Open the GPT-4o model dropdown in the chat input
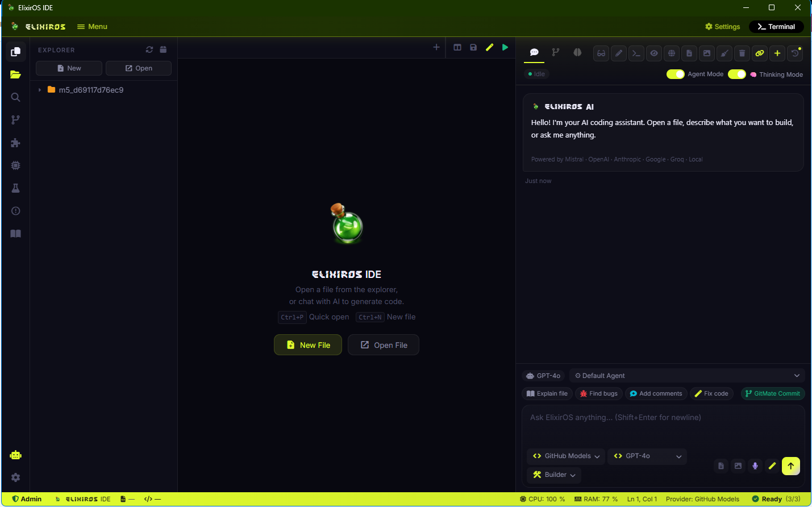This screenshot has width=812, height=507. tap(647, 456)
